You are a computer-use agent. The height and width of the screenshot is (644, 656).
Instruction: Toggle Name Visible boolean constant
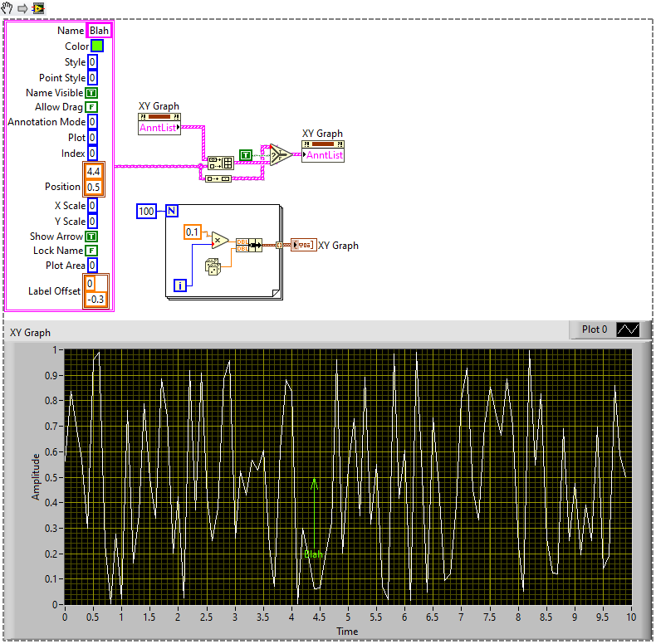pyautogui.click(x=91, y=93)
